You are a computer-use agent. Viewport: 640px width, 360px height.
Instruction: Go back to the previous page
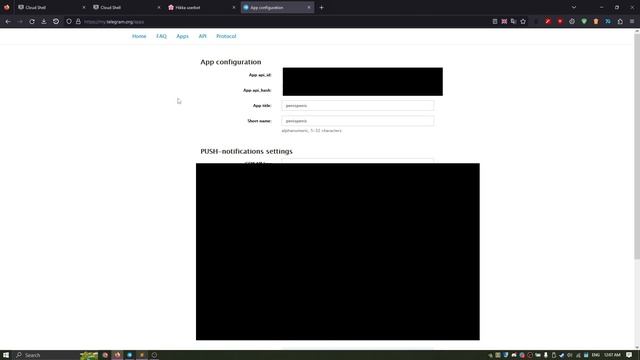8,22
